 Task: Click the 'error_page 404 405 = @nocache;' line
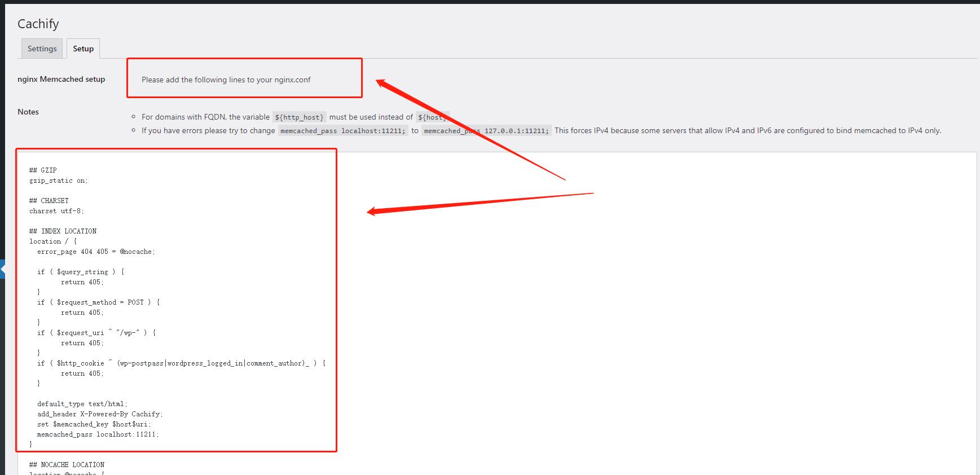[96, 252]
